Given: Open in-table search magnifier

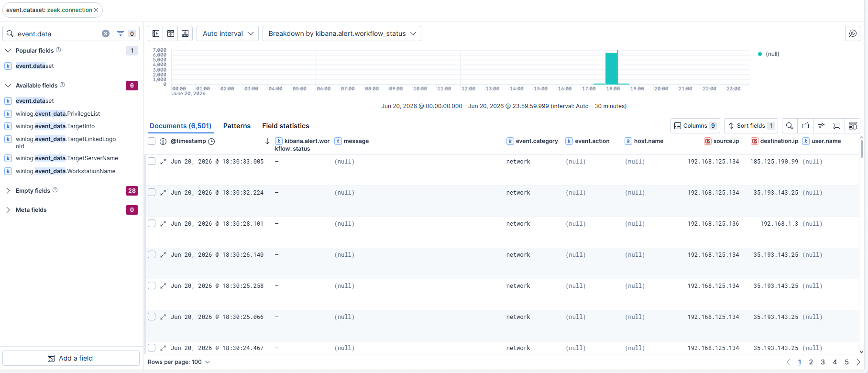Looking at the screenshot, I should (x=790, y=126).
